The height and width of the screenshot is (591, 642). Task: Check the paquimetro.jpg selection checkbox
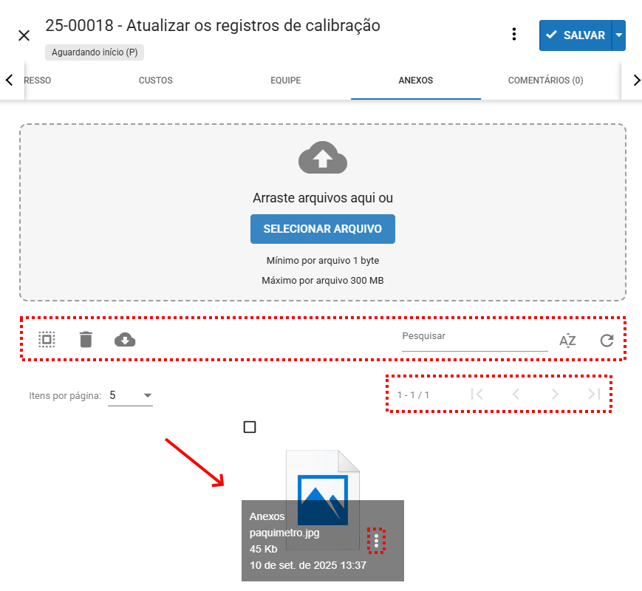pyautogui.click(x=250, y=427)
